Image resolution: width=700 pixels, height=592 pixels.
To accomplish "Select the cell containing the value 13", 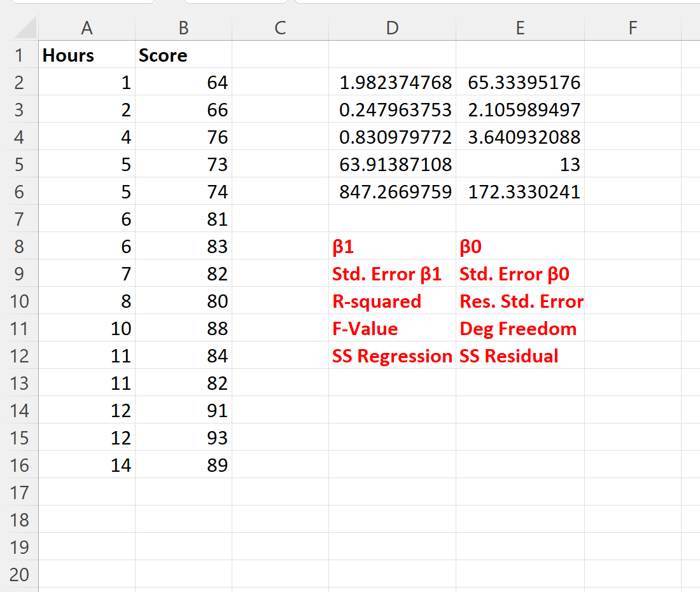I will [520, 164].
